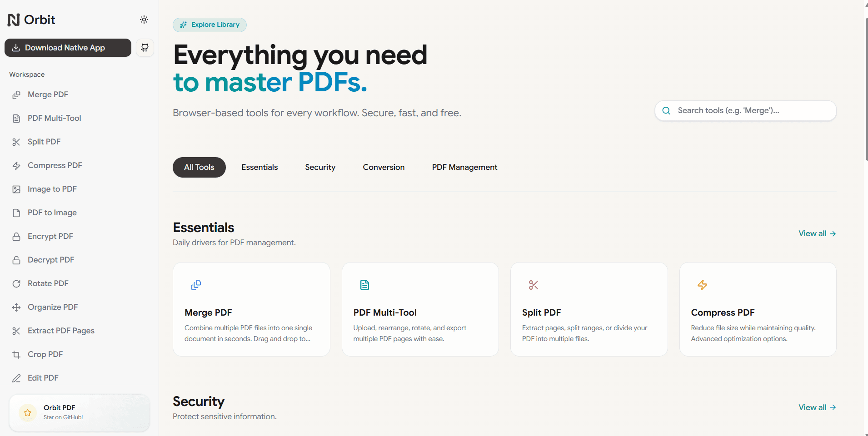Open the Crop PDF sidebar icon
Image resolution: width=868 pixels, height=436 pixels.
coord(16,355)
